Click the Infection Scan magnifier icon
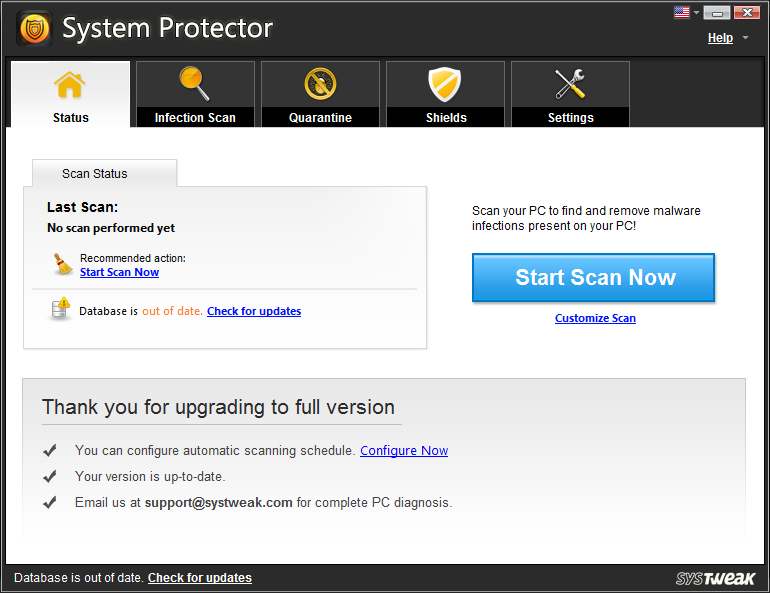 (x=194, y=84)
